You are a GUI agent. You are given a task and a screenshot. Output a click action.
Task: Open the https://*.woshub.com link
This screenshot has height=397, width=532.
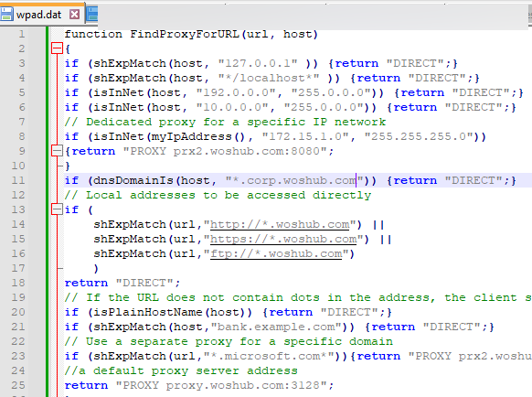pyautogui.click(x=283, y=239)
